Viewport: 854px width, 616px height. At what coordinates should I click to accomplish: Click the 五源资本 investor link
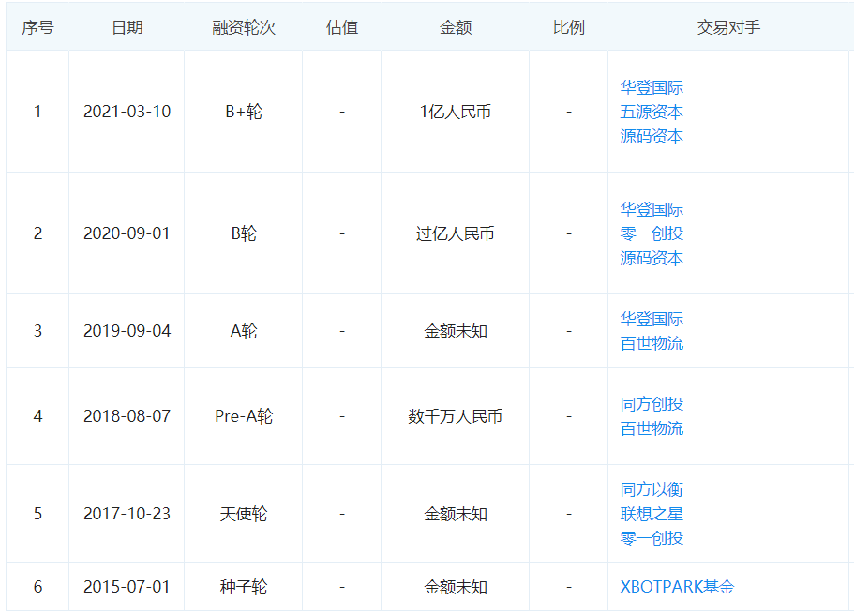coord(652,112)
